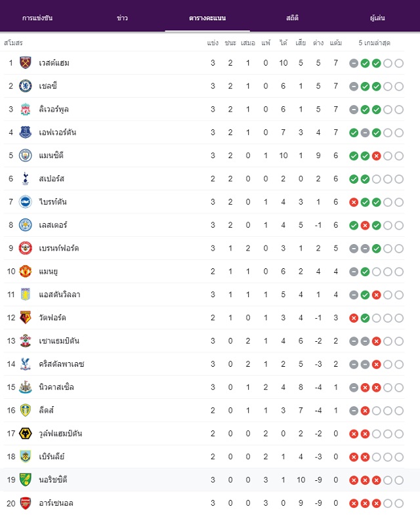420x517 pixels.
Task: Click the Chelsea club crest
Action: (26, 86)
